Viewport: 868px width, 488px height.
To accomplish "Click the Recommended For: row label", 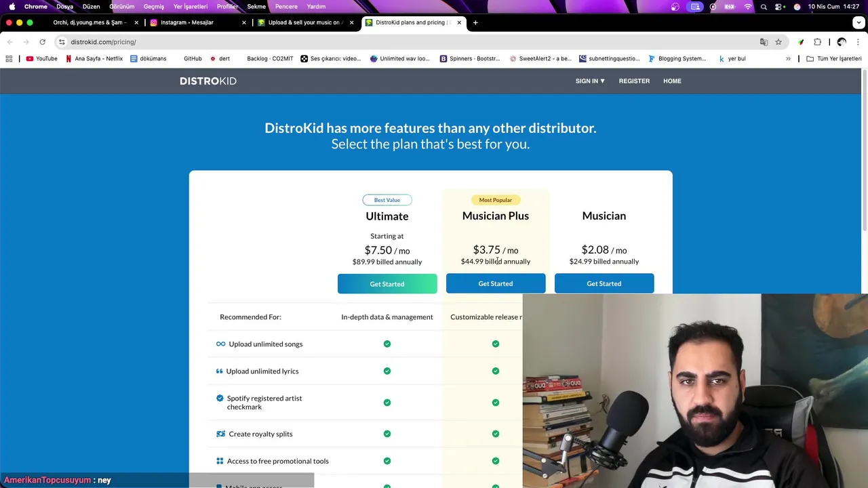I will pos(250,317).
